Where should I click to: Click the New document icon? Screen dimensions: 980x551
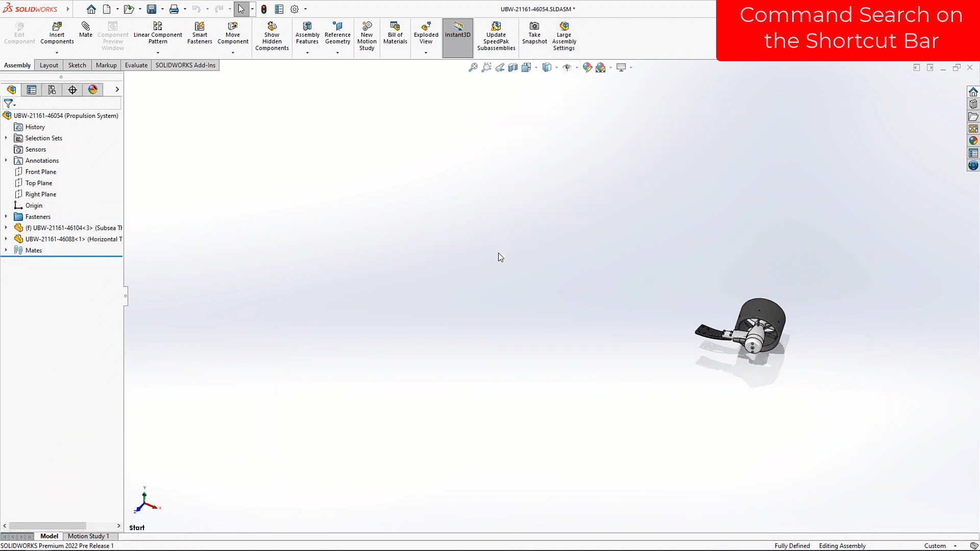tap(107, 9)
